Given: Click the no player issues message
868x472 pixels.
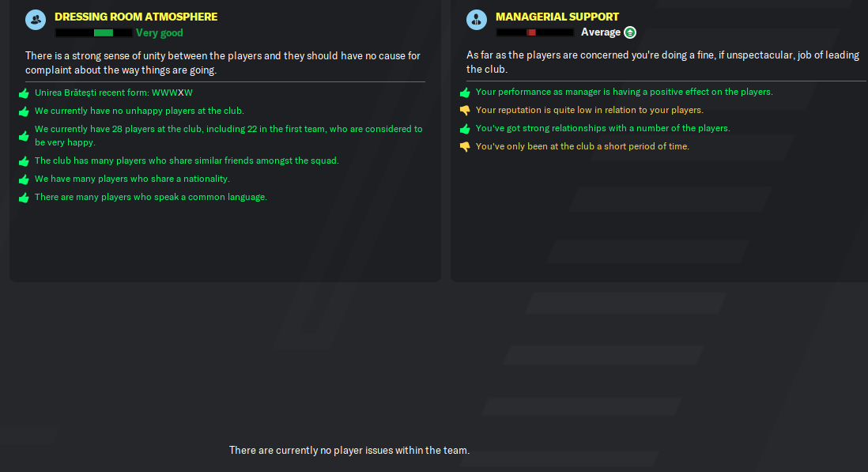Looking at the screenshot, I should tap(349, 451).
